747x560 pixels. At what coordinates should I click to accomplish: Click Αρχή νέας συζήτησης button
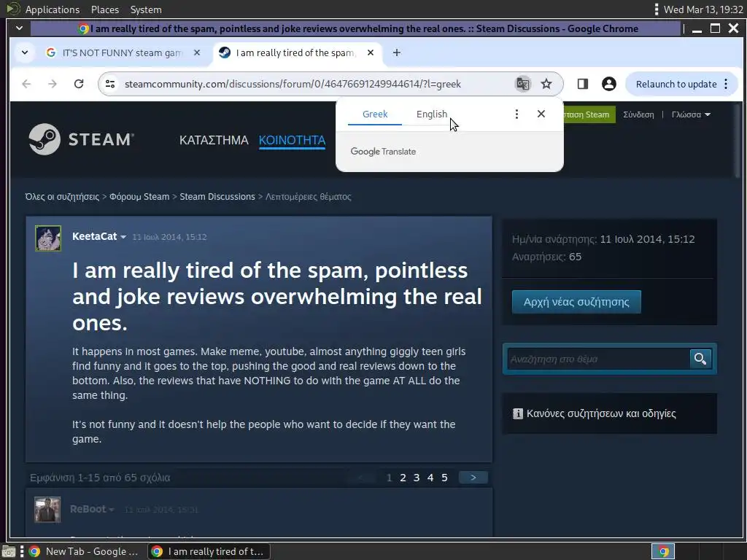576,302
